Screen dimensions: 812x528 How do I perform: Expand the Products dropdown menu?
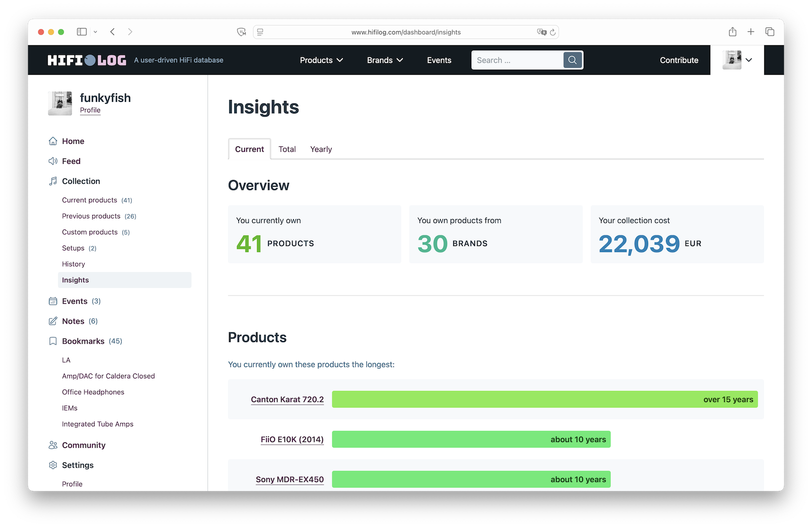coord(321,60)
